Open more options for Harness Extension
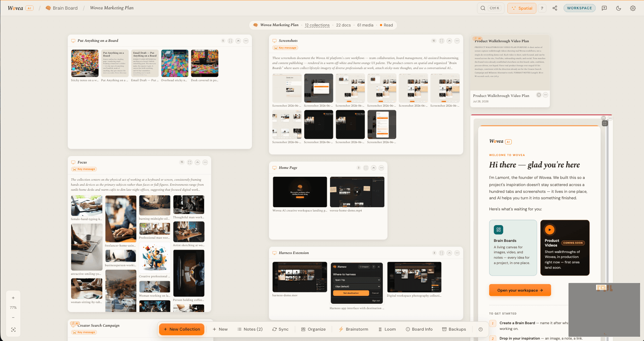Image resolution: width=644 pixels, height=341 pixels. (x=457, y=253)
